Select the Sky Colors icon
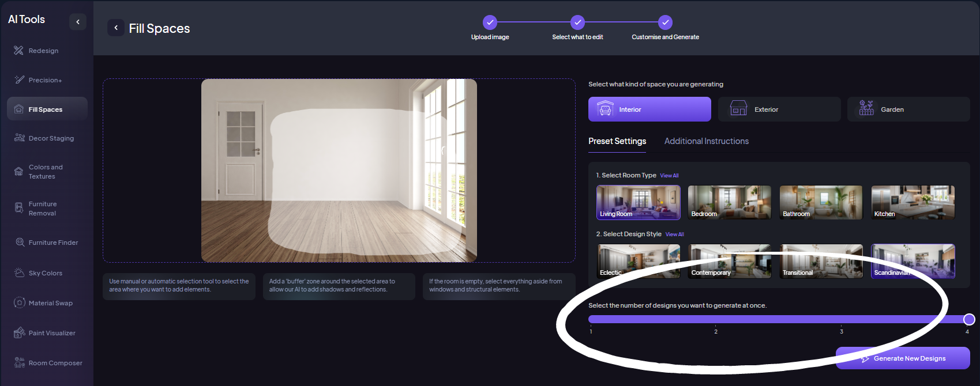 click(x=19, y=273)
